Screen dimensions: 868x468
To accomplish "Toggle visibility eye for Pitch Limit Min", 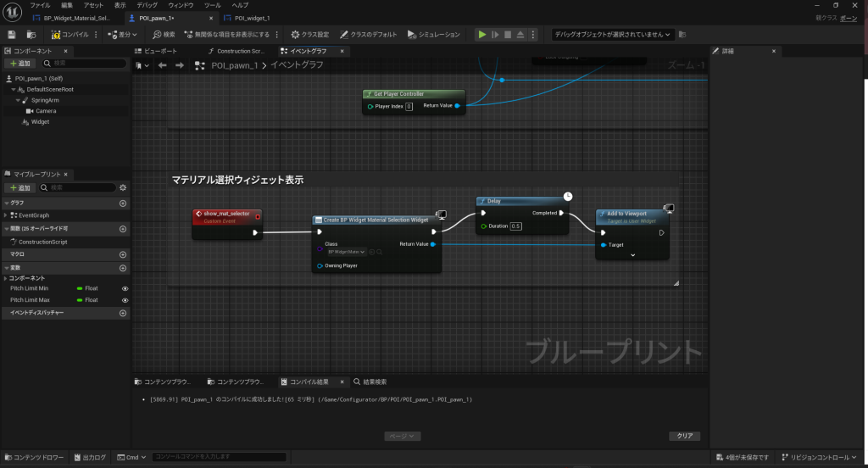I will (125, 288).
